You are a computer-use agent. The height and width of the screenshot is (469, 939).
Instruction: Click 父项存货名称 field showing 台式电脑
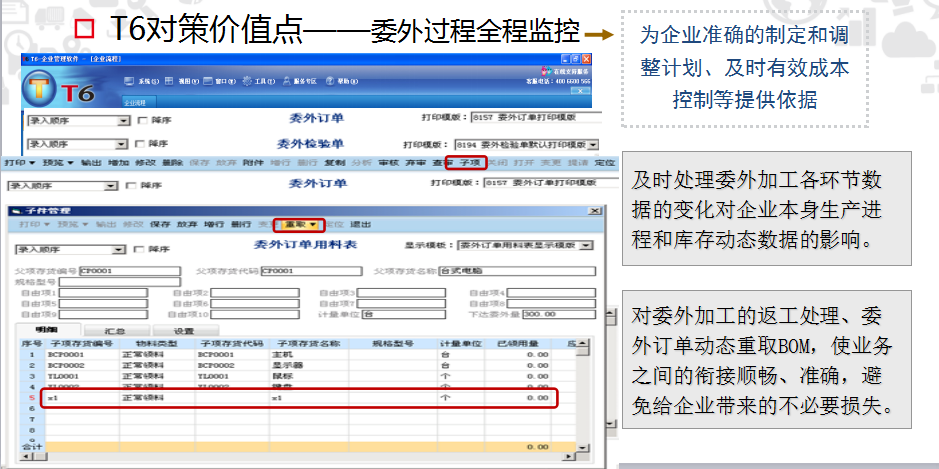517,271
